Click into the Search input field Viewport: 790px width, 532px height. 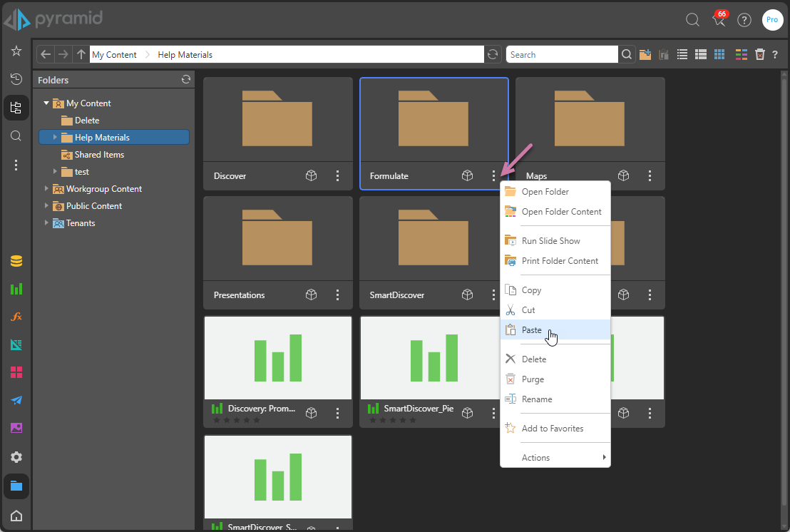[x=561, y=55]
